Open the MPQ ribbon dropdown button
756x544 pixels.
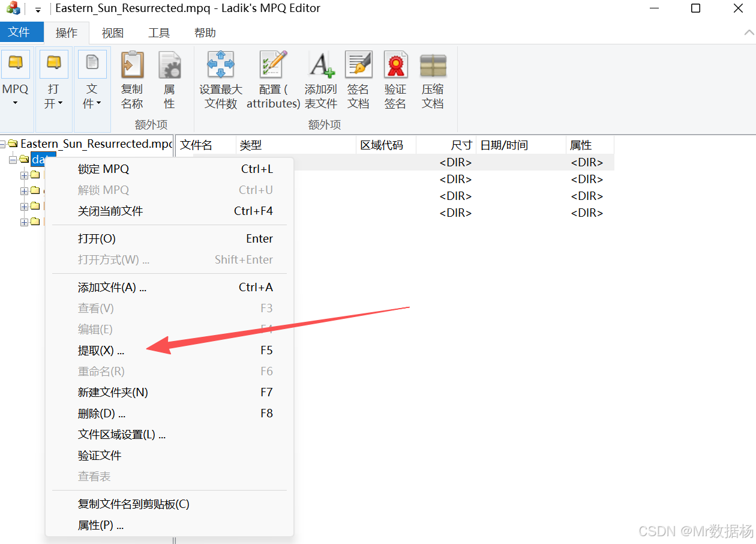click(16, 89)
